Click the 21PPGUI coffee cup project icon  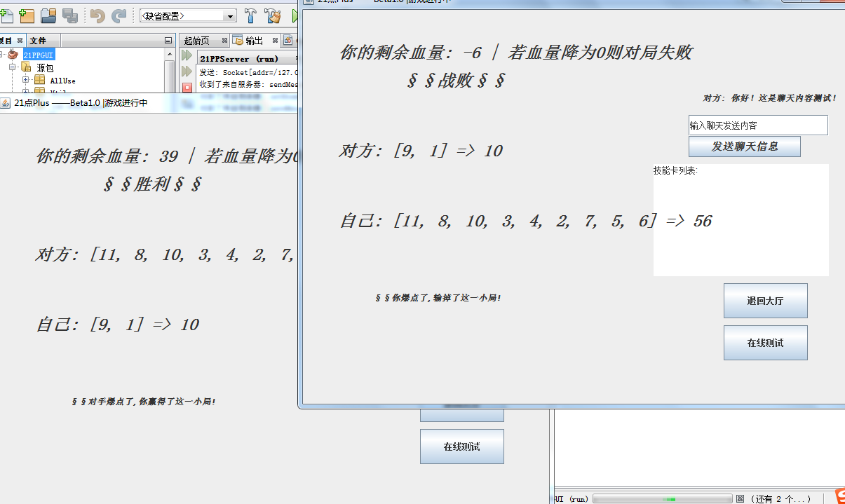pyautogui.click(x=13, y=55)
